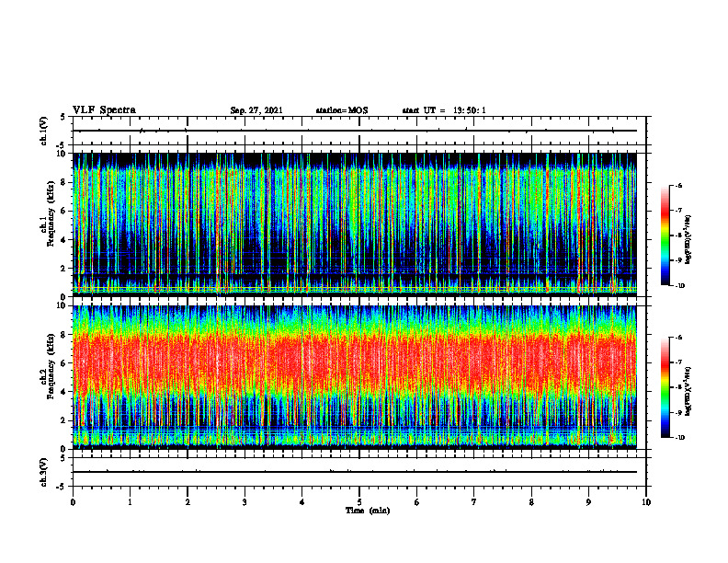This screenshot has width=728, height=563.
Task: Click the date 'Sep. 27, 2021'
Action: [256, 110]
